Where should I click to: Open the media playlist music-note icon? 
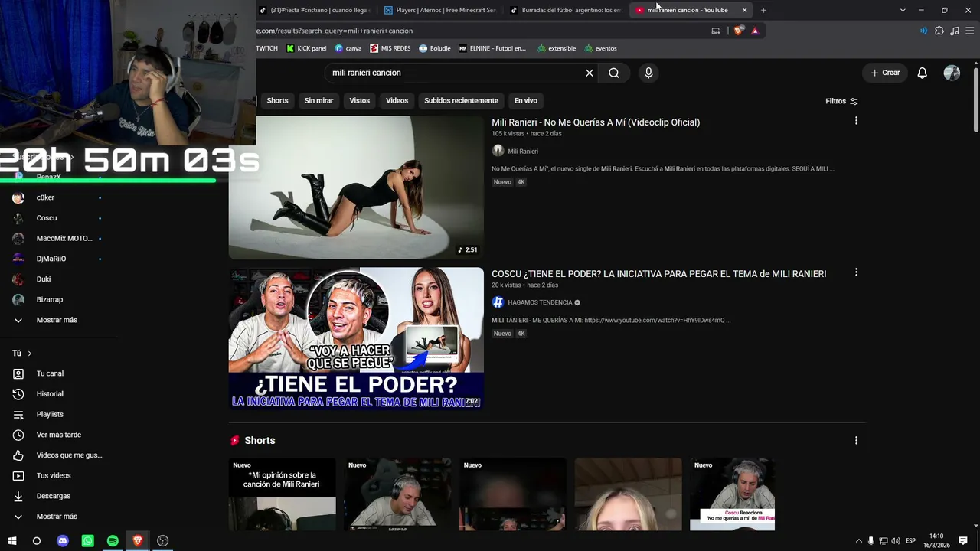click(955, 31)
